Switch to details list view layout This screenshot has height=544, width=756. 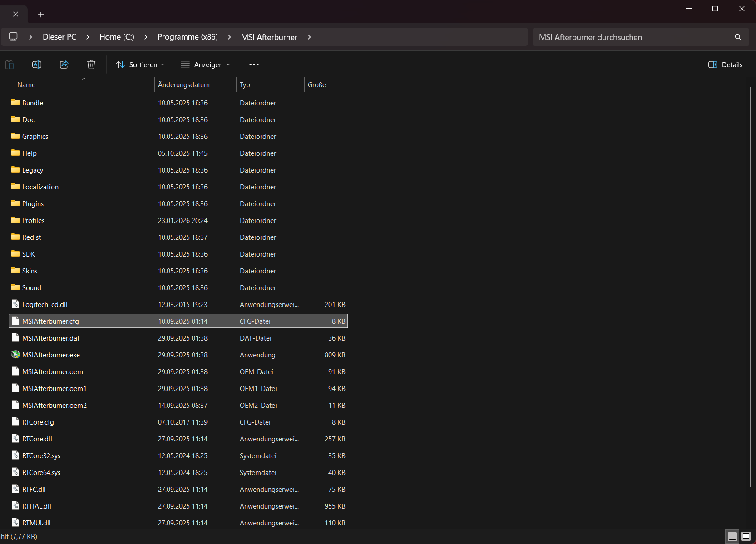coord(732,536)
